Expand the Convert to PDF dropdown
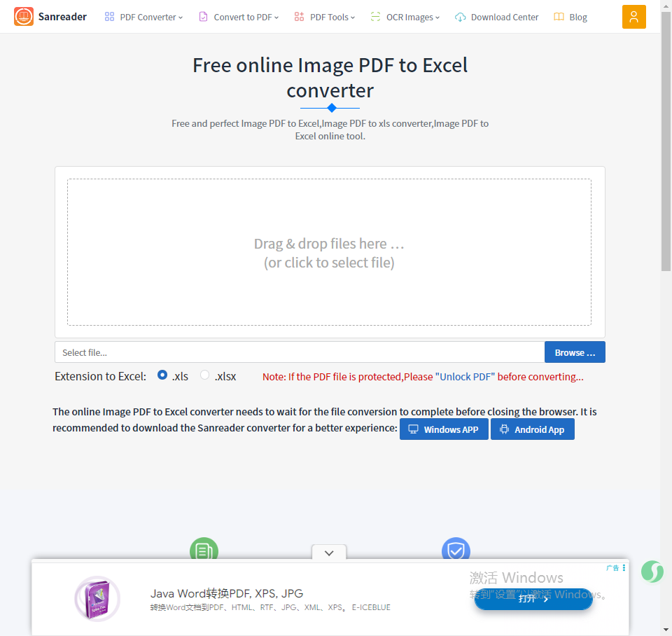672x636 pixels. (x=239, y=17)
